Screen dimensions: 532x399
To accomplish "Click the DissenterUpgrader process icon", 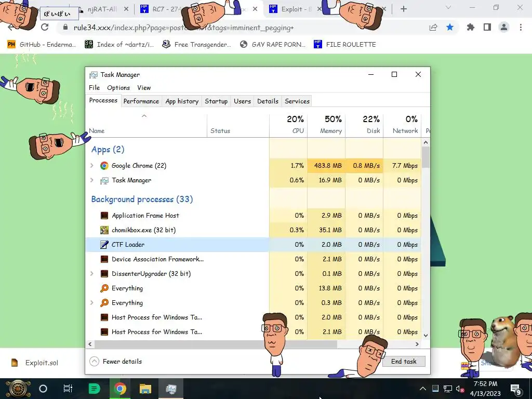I will click(x=104, y=274).
